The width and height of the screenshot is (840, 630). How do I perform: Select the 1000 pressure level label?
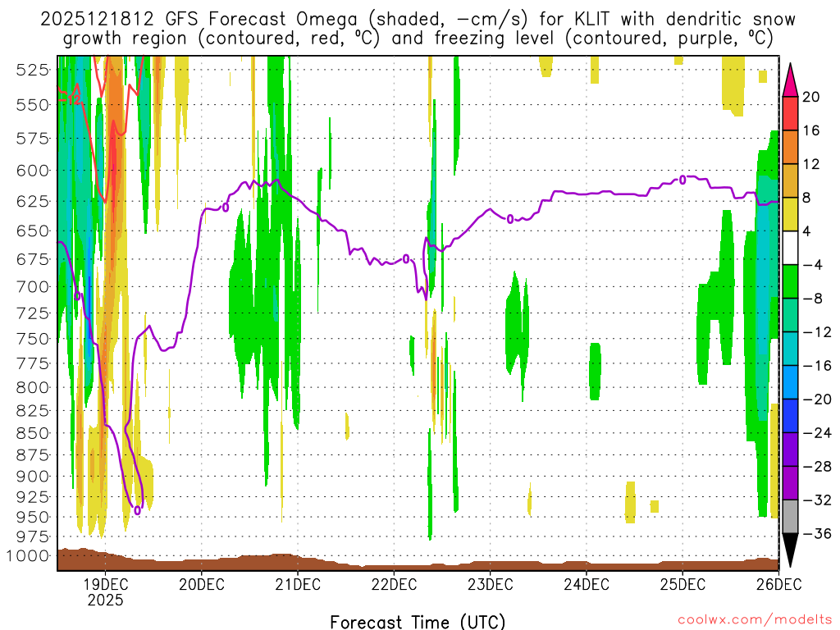[x=28, y=555]
